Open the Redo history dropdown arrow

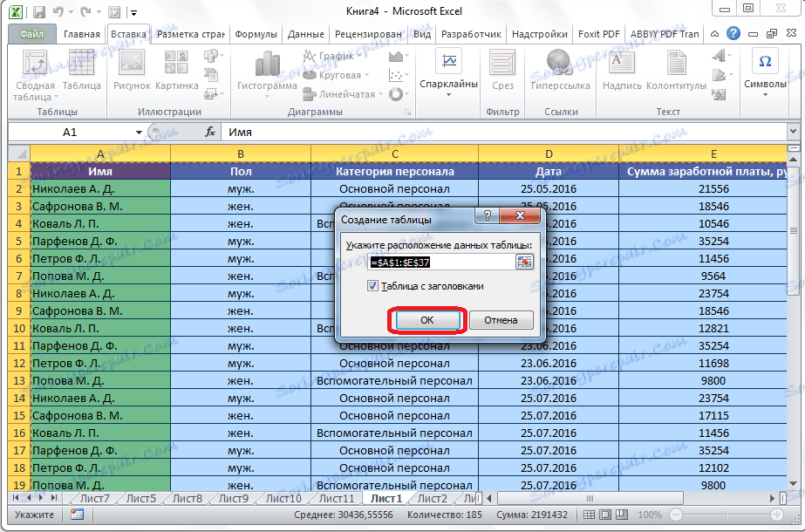(98, 12)
